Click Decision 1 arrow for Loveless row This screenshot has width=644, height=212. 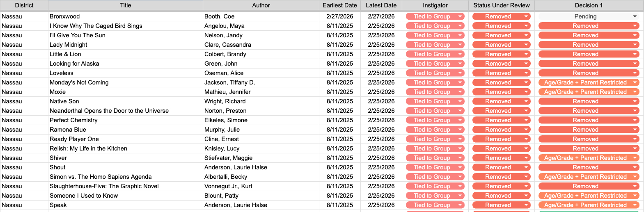(635, 73)
